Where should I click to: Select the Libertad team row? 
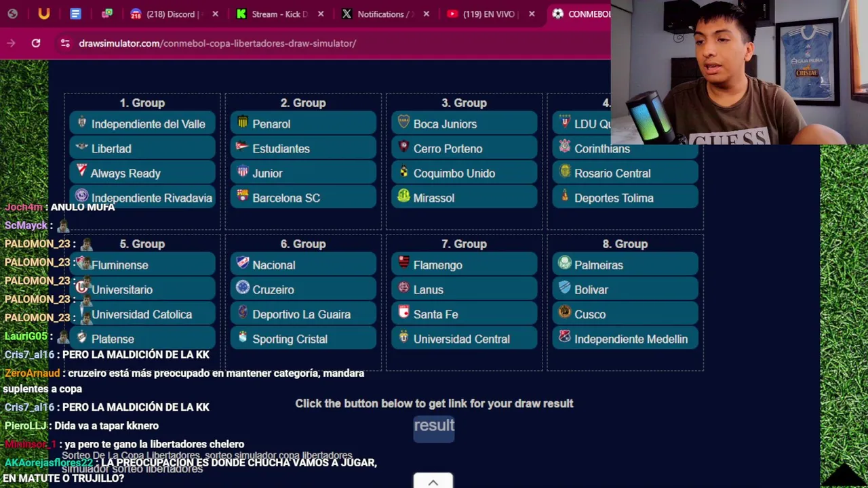pos(142,148)
